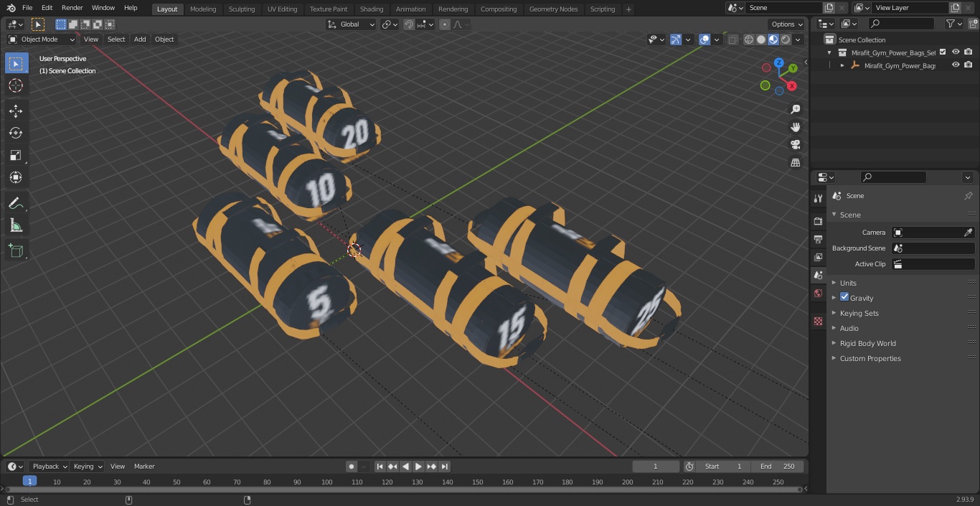980x506 pixels.
Task: Switch perspective/orthographic grid icon
Action: click(795, 163)
